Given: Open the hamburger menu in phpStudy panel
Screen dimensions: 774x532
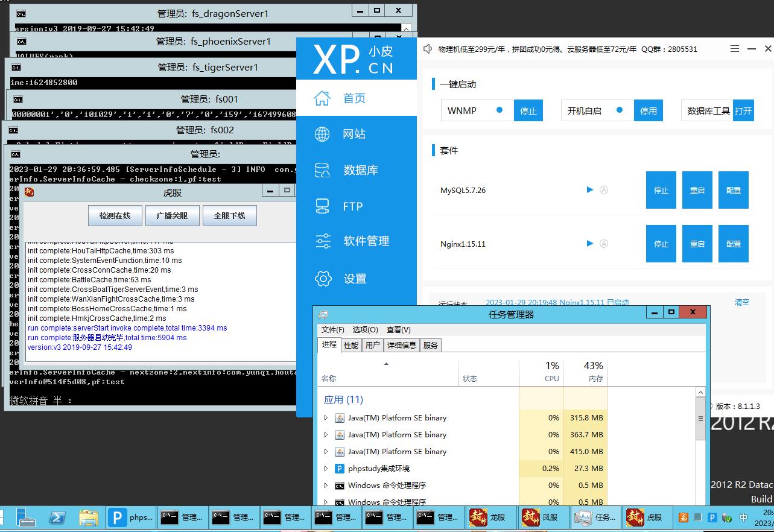Looking at the screenshot, I should (x=734, y=49).
